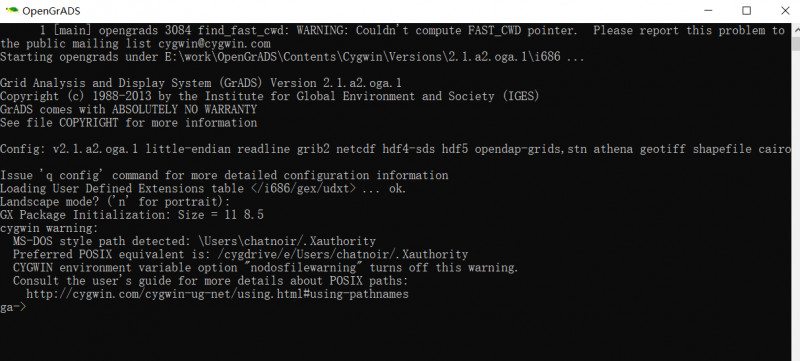Click the GrADS Version 2.1.a2.oga.1 heading line

[x=201, y=83]
